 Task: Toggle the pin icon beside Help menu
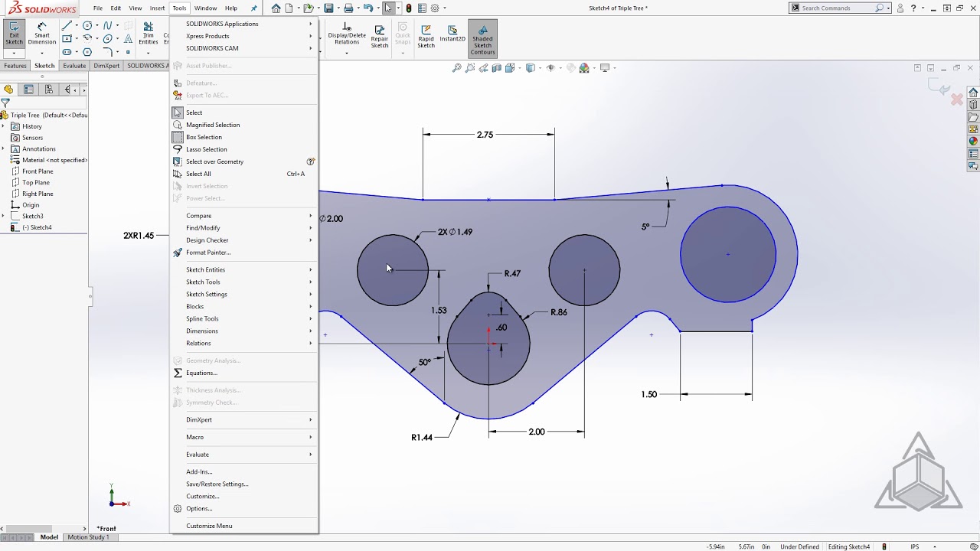[x=254, y=8]
